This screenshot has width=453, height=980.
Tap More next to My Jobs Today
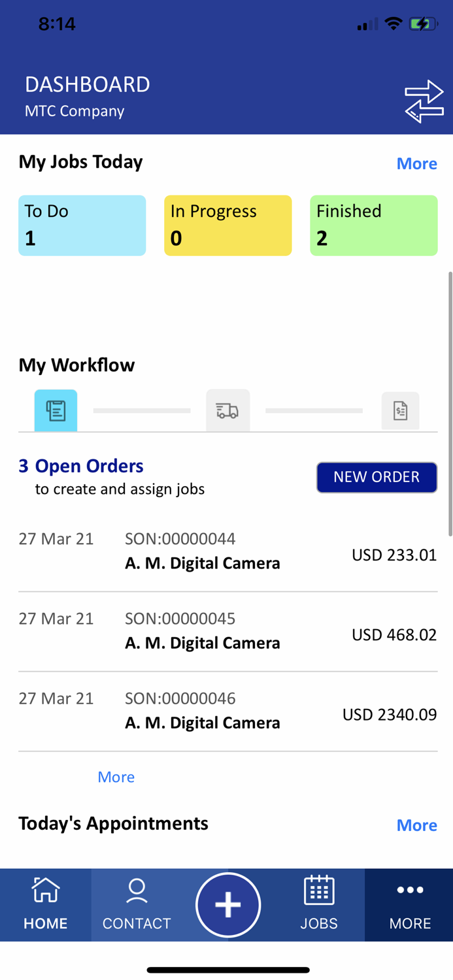[x=417, y=163]
